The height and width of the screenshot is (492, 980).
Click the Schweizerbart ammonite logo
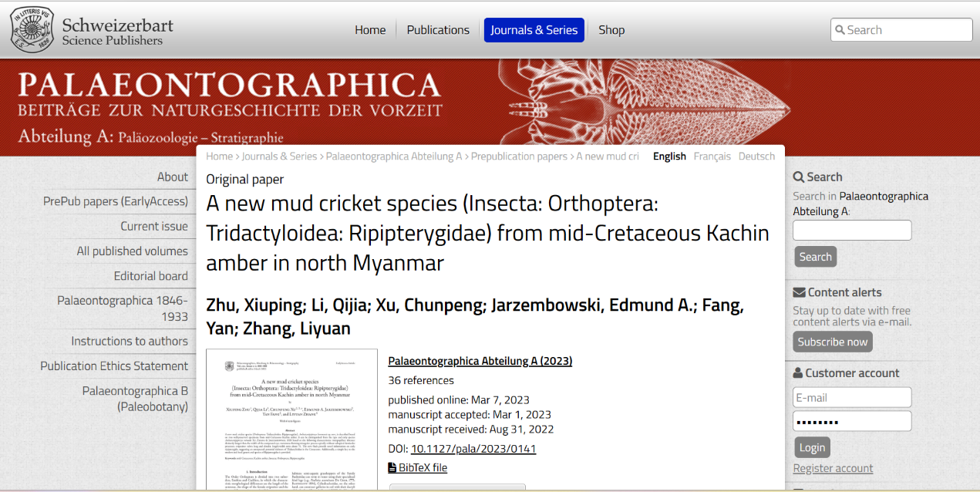[32, 30]
